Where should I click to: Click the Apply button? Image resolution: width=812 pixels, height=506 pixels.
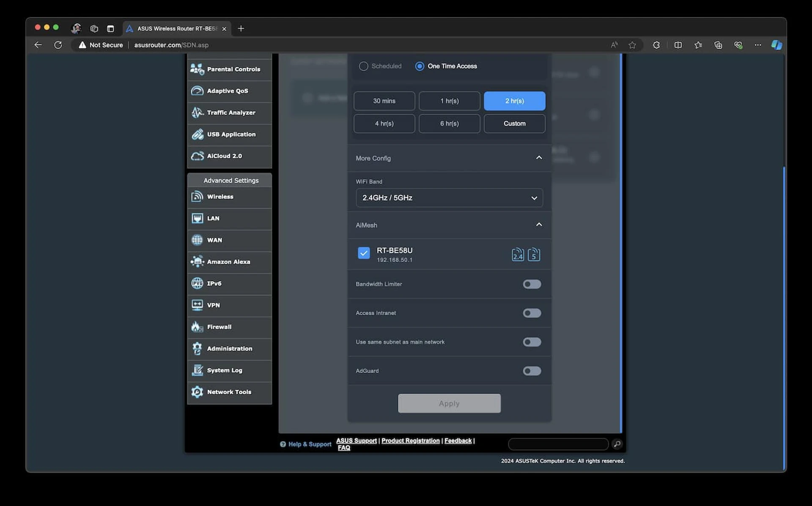449,403
